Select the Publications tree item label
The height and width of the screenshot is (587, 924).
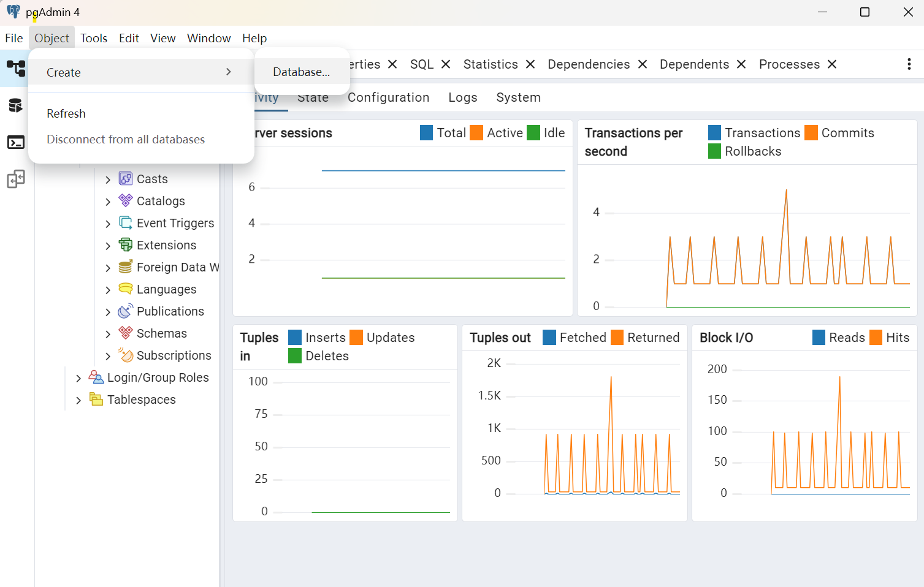[x=170, y=311]
